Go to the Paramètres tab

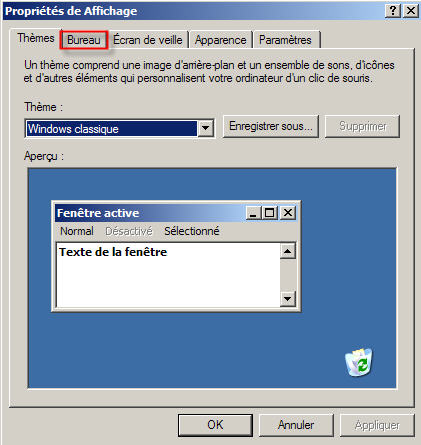[285, 40]
